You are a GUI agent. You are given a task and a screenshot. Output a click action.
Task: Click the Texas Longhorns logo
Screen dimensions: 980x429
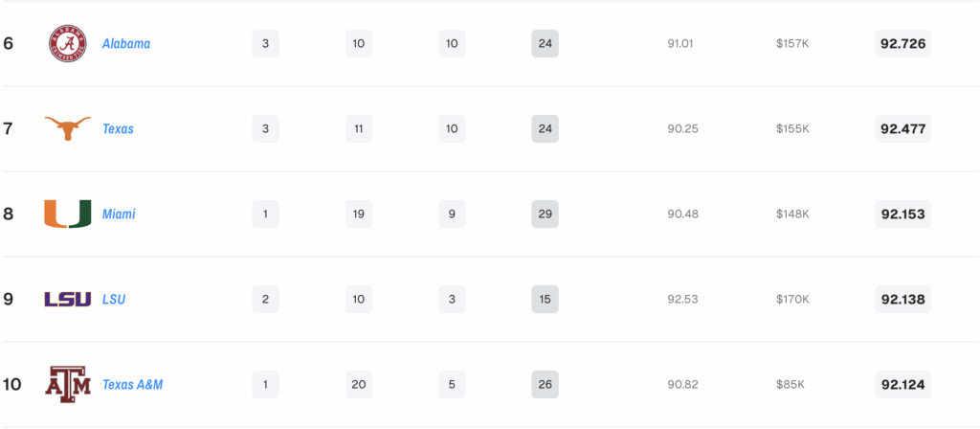(x=68, y=128)
